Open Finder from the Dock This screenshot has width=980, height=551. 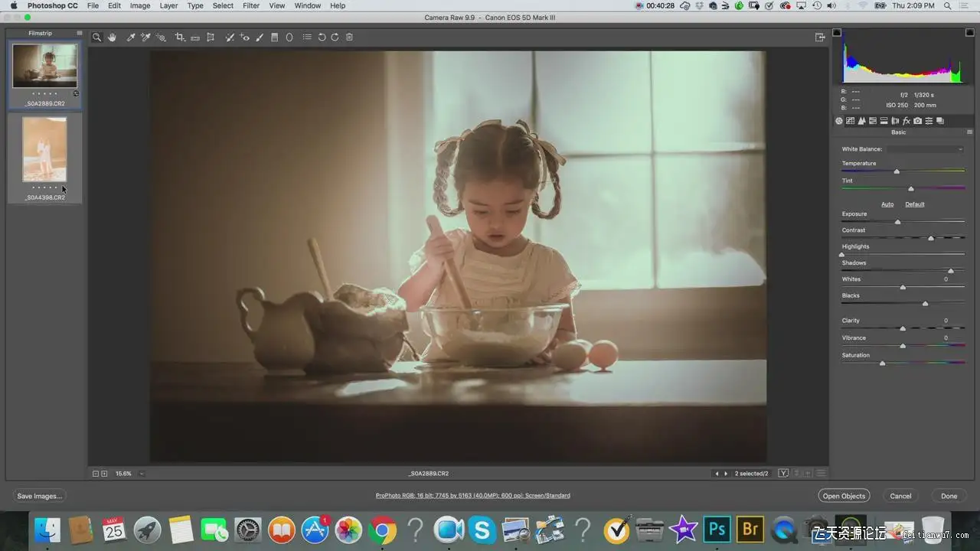click(x=48, y=529)
